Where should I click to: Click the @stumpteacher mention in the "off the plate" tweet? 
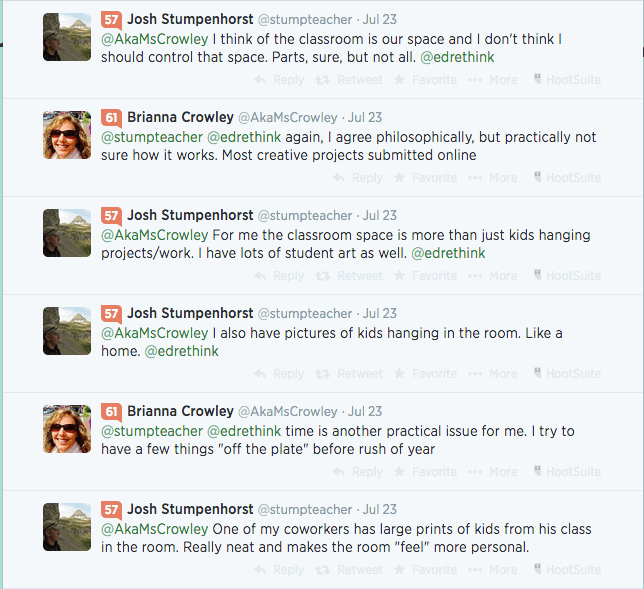click(152, 430)
